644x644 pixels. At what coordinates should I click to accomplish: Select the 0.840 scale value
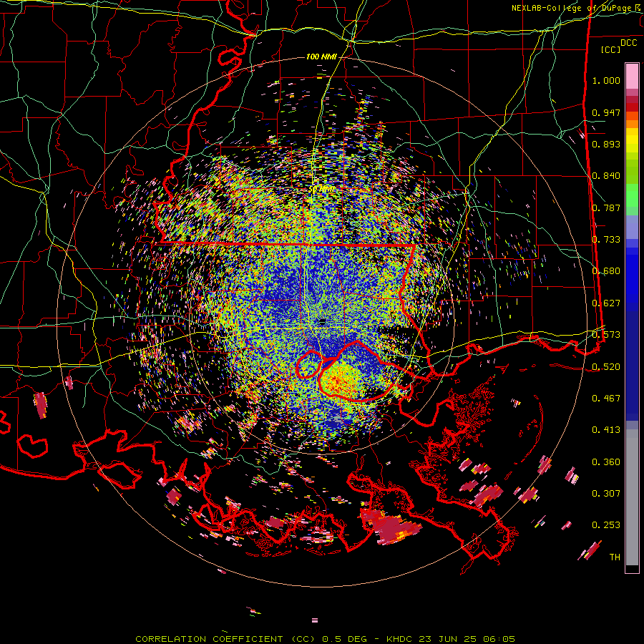tap(606, 176)
